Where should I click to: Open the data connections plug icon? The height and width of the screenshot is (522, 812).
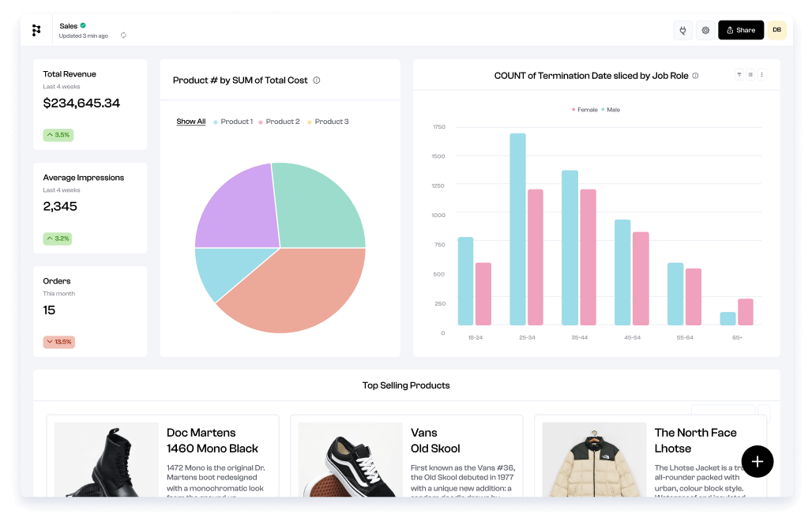click(682, 30)
